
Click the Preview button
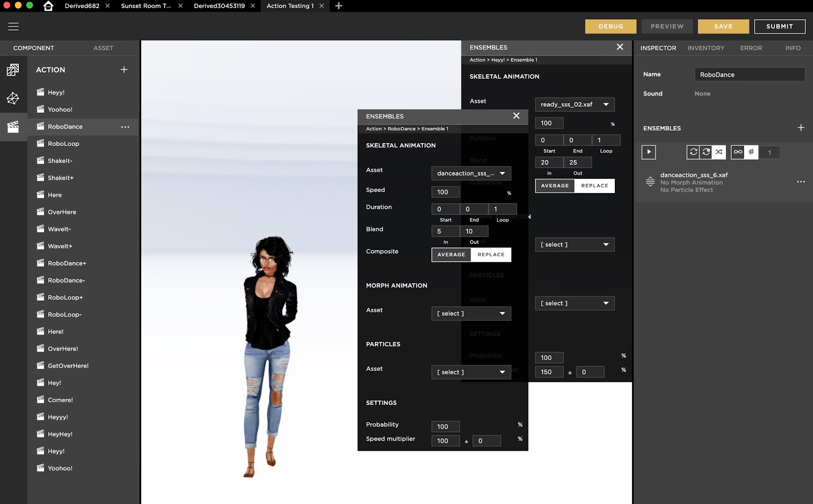coord(667,26)
